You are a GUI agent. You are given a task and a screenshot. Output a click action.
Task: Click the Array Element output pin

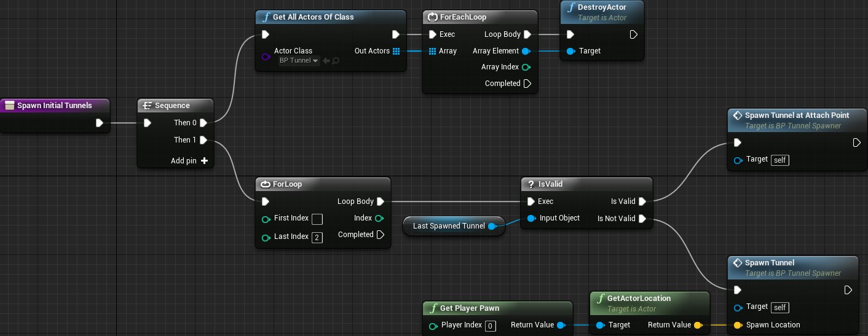pos(526,51)
